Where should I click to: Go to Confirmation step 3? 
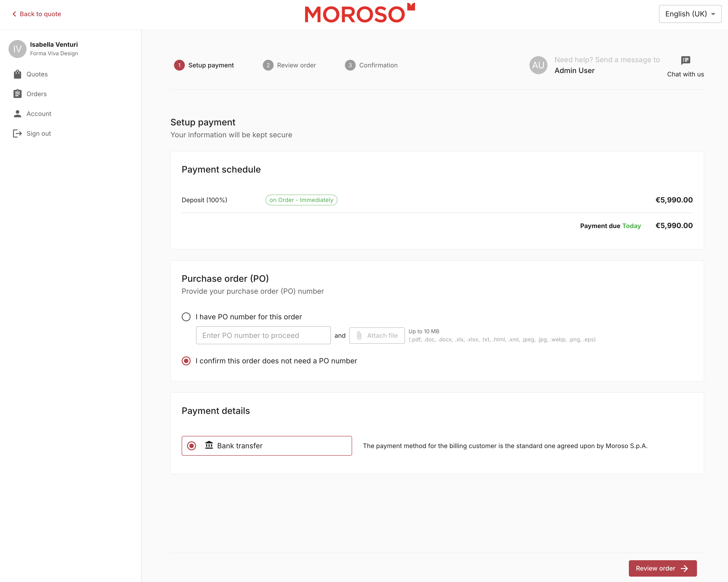[371, 65]
